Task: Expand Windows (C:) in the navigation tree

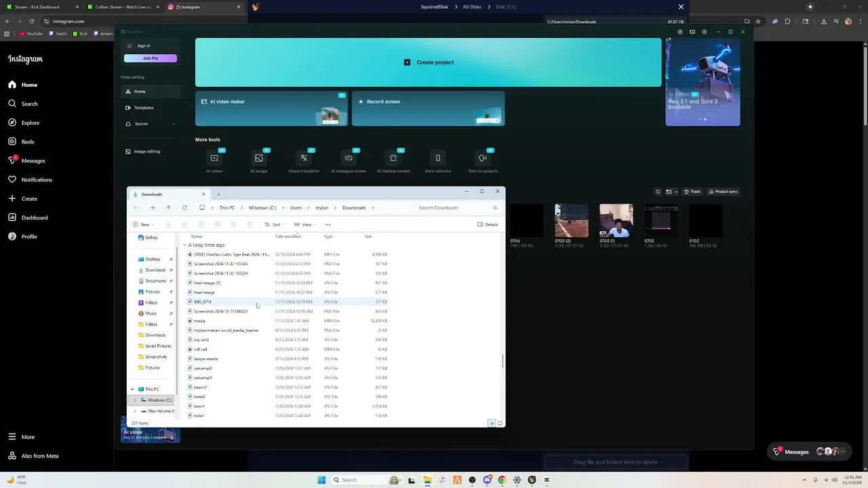Action: [x=135, y=400]
